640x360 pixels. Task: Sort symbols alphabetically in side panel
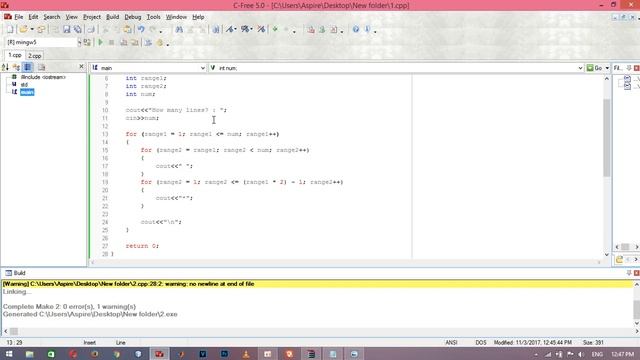pyautogui.click(x=5, y=67)
